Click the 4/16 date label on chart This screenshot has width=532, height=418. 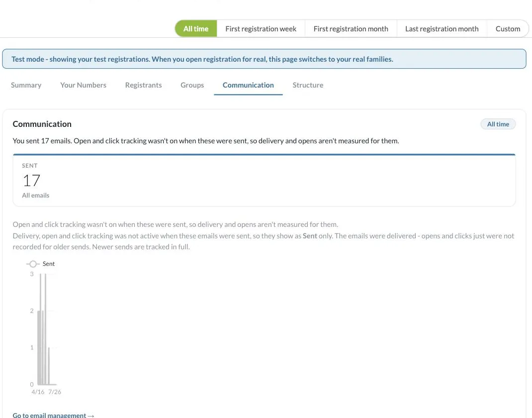(x=38, y=392)
